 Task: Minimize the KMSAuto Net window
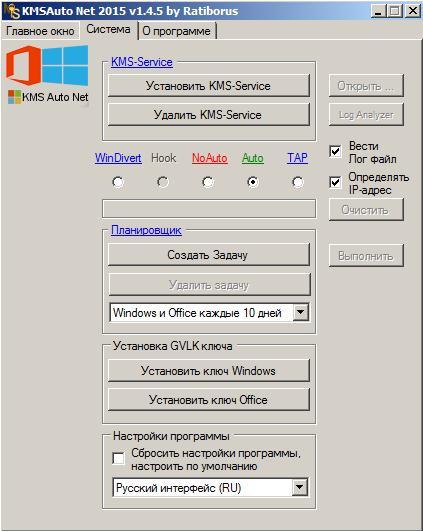click(379, 11)
